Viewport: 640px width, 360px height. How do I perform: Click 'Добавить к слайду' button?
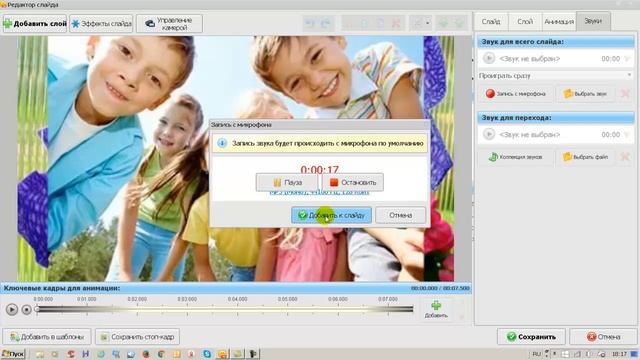pos(331,215)
